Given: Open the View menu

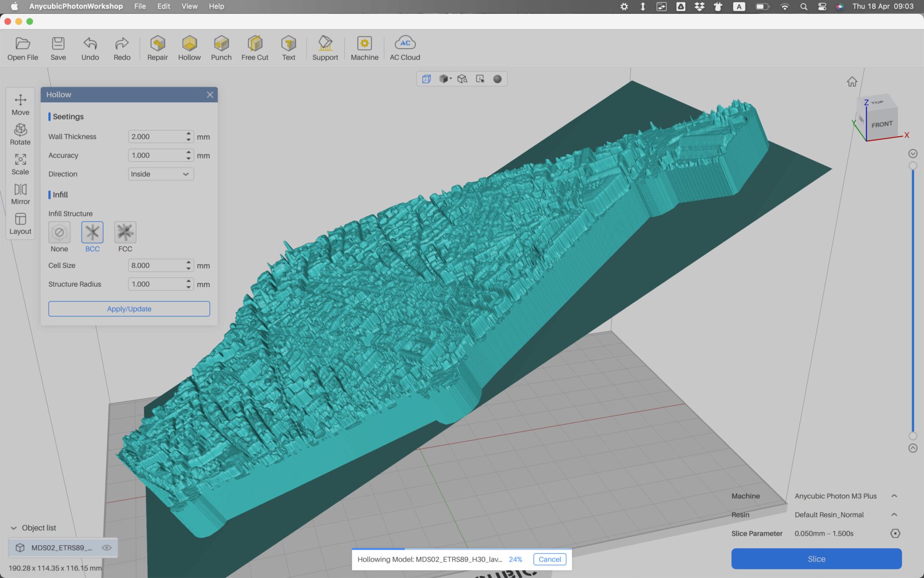Looking at the screenshot, I should (x=189, y=6).
